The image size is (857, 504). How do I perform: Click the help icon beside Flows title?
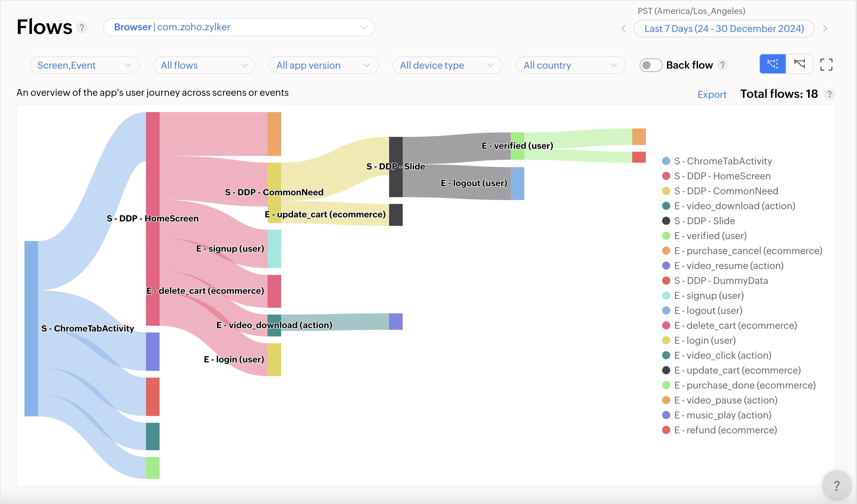pos(81,28)
